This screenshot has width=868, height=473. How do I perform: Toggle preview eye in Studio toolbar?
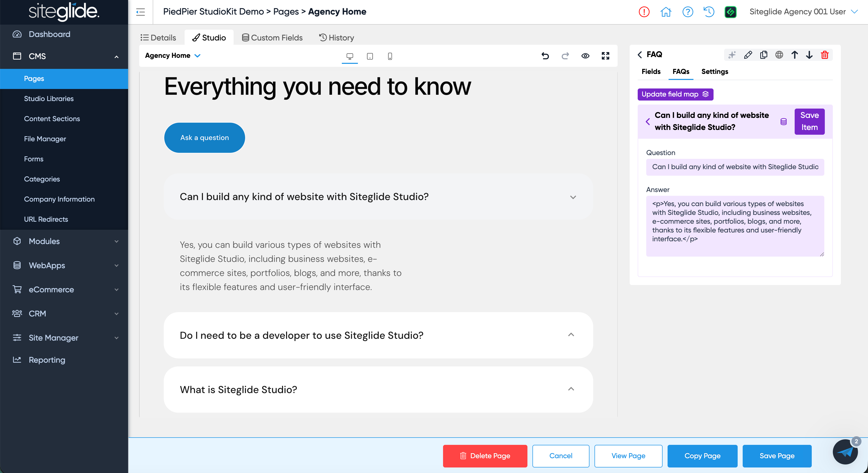tap(585, 56)
